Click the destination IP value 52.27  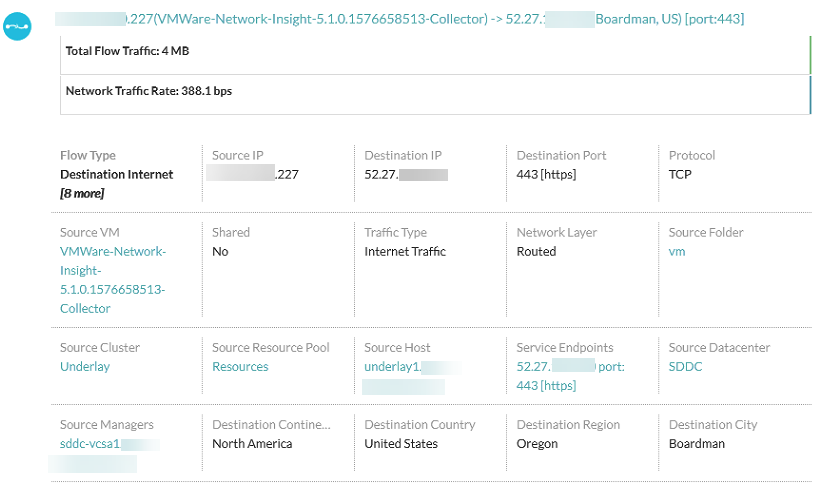(406, 174)
